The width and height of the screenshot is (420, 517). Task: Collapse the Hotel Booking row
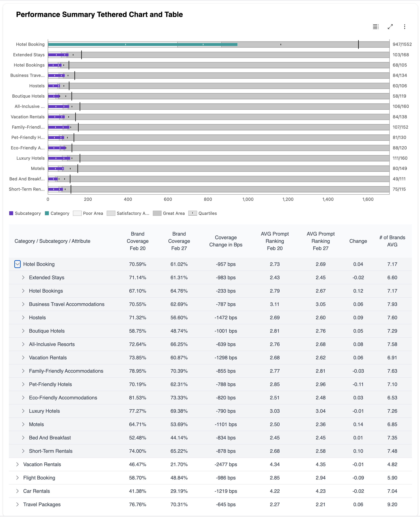[x=17, y=264]
